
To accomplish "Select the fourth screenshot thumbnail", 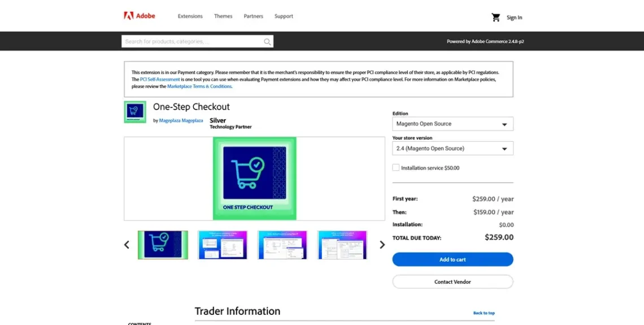I will coord(342,245).
